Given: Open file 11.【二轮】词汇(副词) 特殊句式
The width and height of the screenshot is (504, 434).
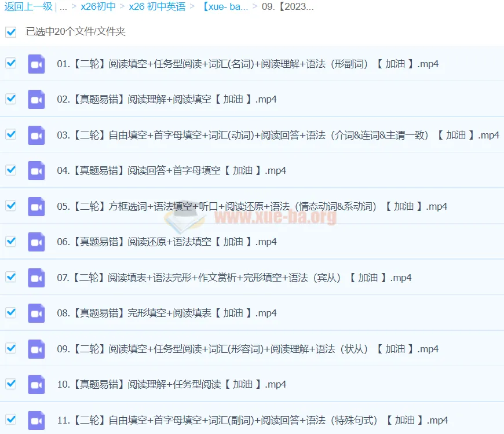Looking at the screenshot, I should (253, 420).
